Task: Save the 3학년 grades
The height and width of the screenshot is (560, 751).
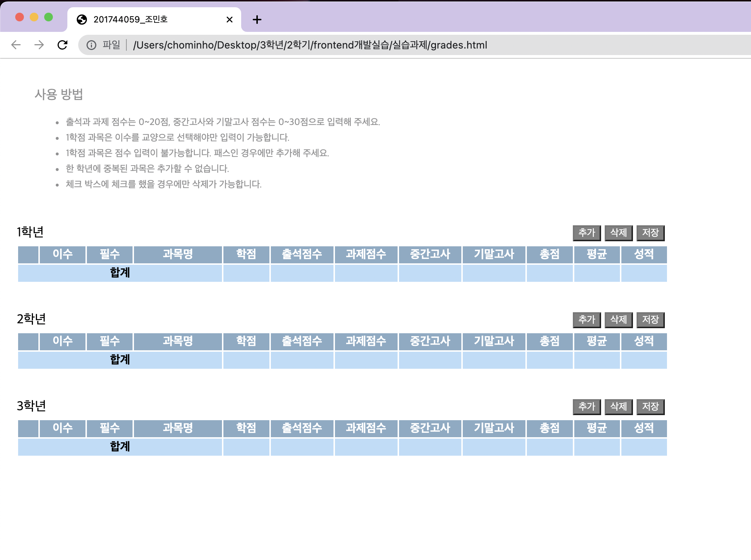Action: point(650,407)
